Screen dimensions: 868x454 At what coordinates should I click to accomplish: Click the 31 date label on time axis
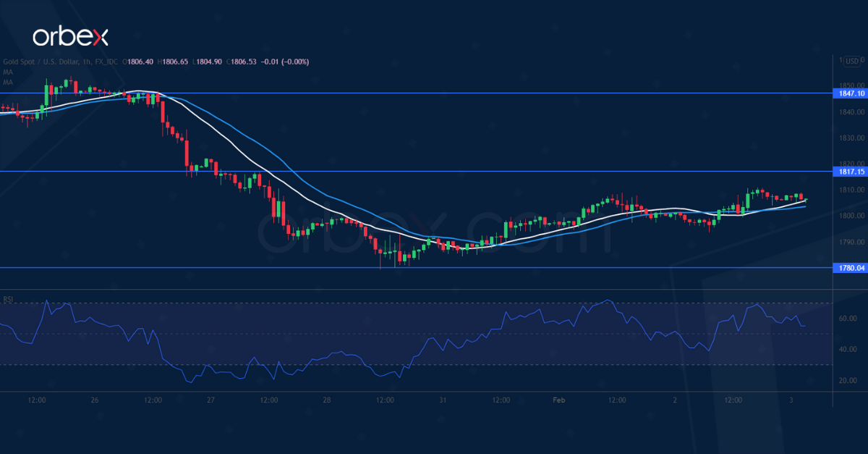pos(442,400)
